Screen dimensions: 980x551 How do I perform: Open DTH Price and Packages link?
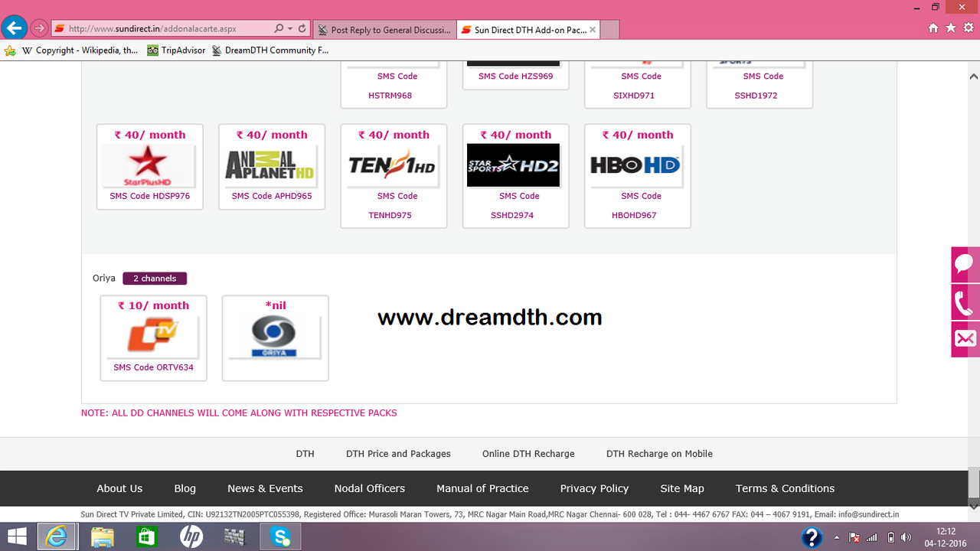[x=398, y=454]
